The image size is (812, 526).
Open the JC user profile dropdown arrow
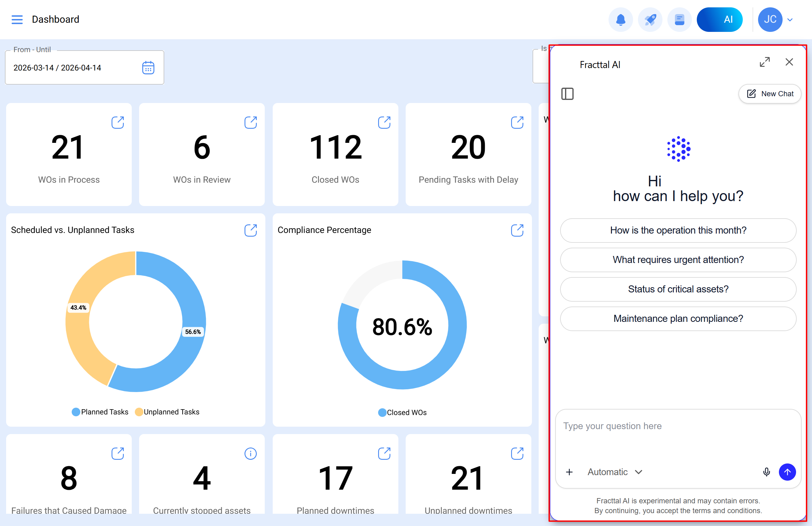pyautogui.click(x=790, y=20)
